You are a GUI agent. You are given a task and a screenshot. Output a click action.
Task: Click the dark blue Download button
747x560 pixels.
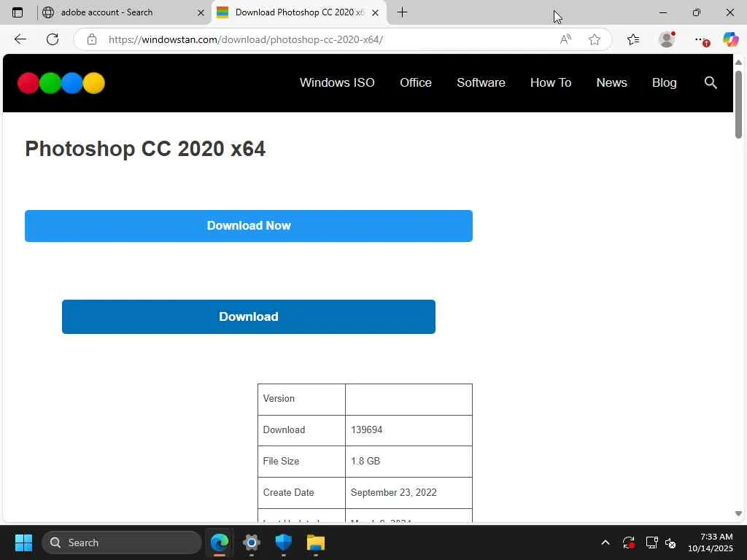point(249,316)
